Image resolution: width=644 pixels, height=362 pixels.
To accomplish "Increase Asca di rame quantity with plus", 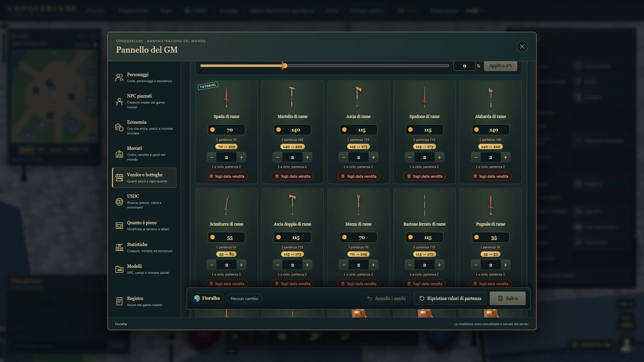I will pos(373,157).
